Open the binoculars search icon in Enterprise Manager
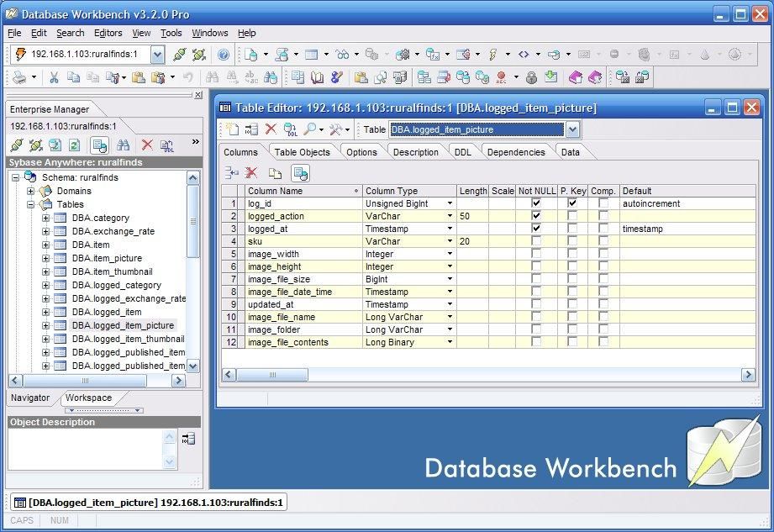 pyautogui.click(x=122, y=143)
